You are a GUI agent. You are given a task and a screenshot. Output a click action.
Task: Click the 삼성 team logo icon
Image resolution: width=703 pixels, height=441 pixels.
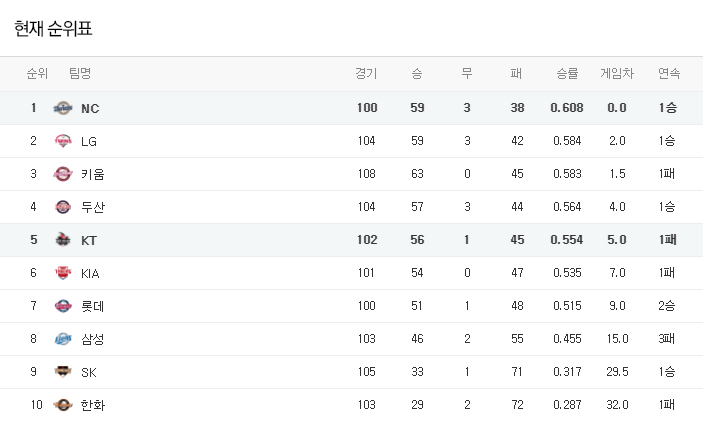click(63, 339)
